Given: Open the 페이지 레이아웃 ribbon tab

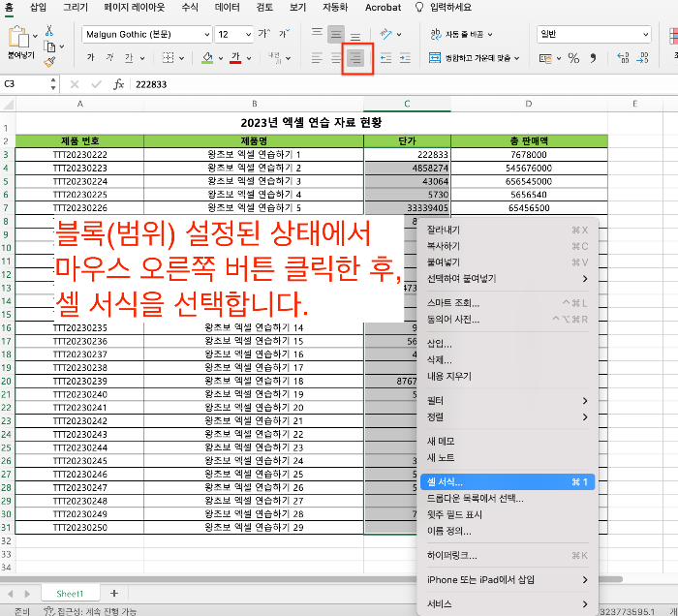Looking at the screenshot, I should (x=135, y=8).
